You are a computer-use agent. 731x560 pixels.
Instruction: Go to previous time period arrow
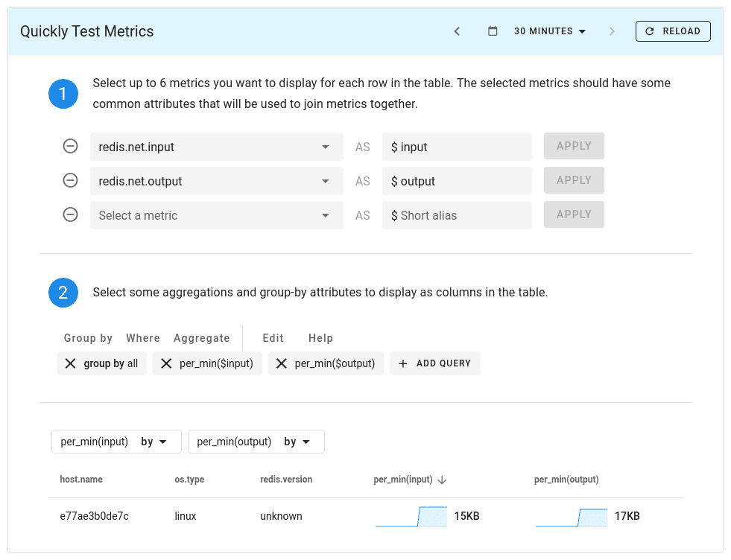(x=457, y=31)
